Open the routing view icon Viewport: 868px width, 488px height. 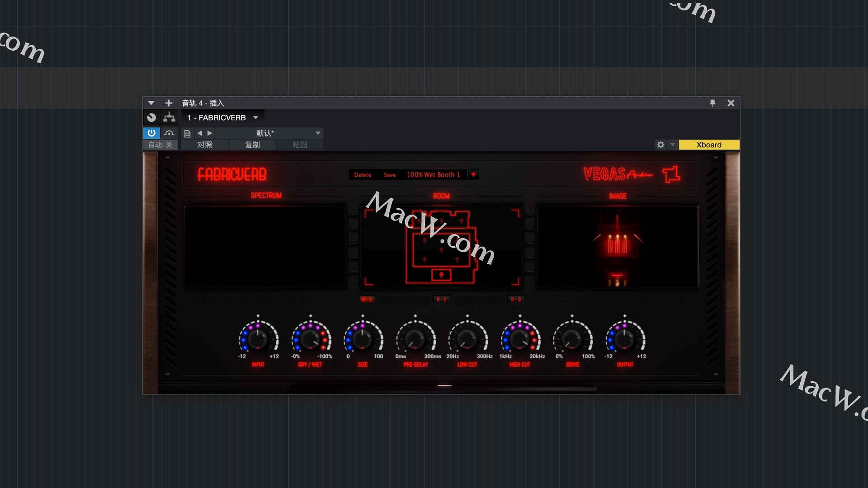pos(169,117)
